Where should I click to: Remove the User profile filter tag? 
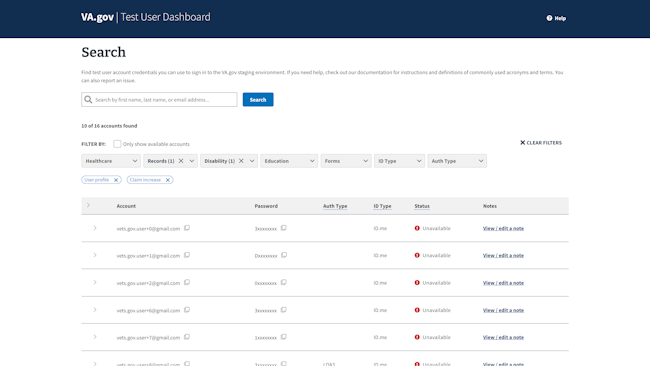coord(116,180)
